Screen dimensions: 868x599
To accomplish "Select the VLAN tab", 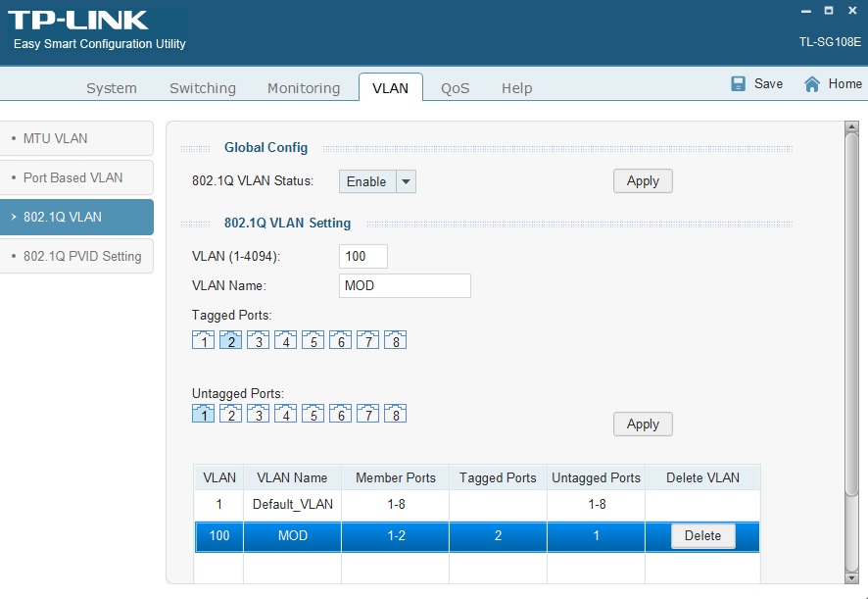I will 390,88.
